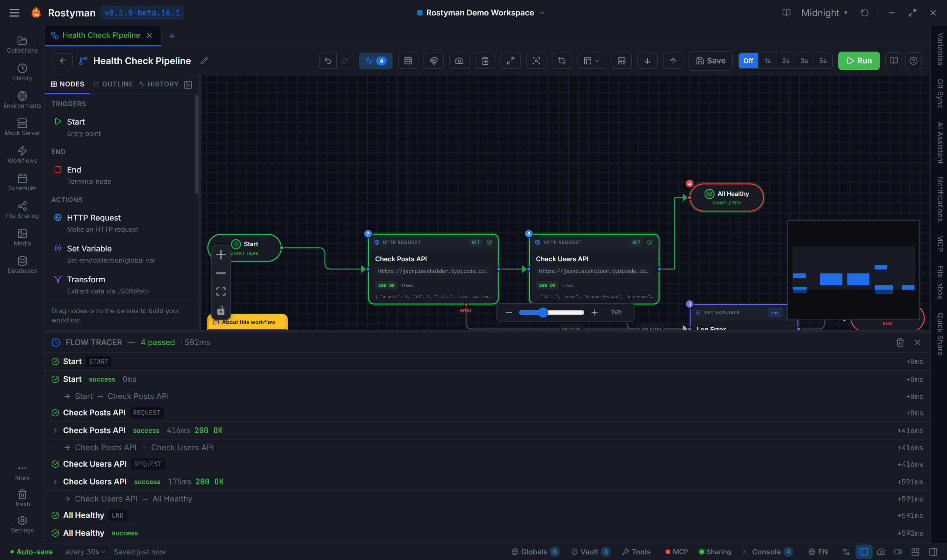Open the Scheduler section
The image size is (947, 560).
pyautogui.click(x=22, y=182)
